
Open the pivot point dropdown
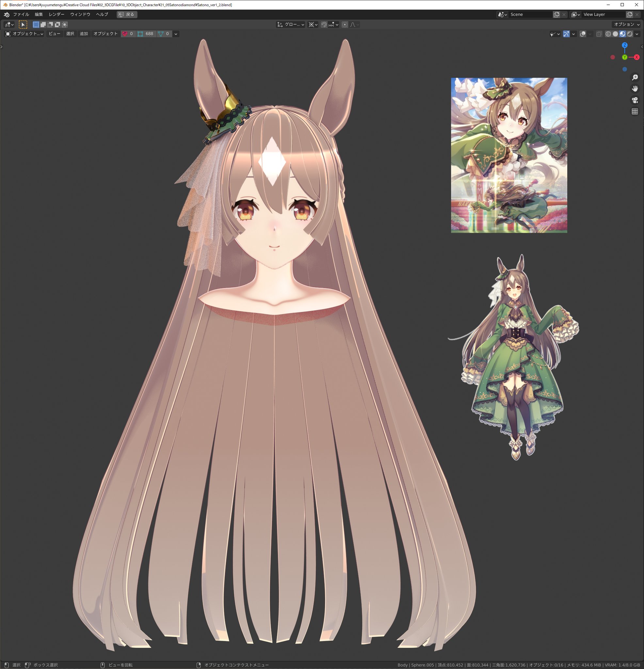(313, 24)
